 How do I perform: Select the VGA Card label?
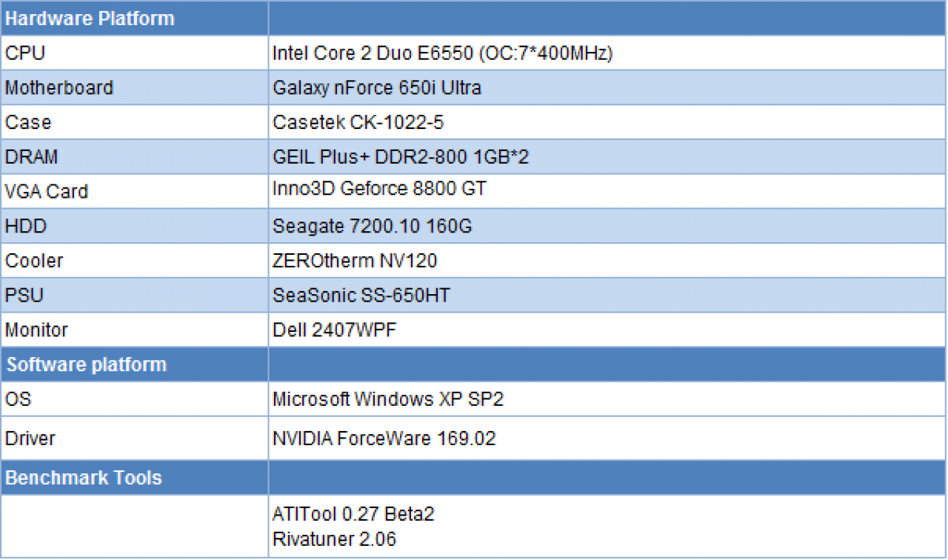(47, 191)
